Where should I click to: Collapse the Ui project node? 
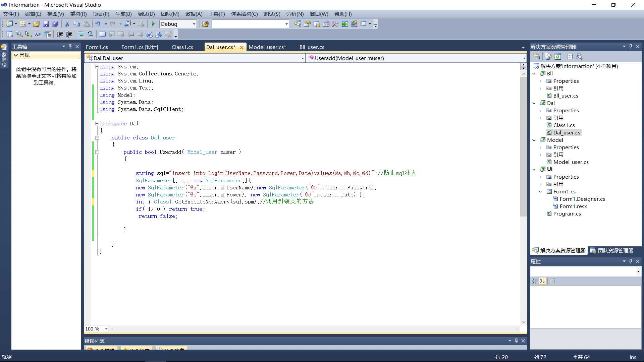534,170
